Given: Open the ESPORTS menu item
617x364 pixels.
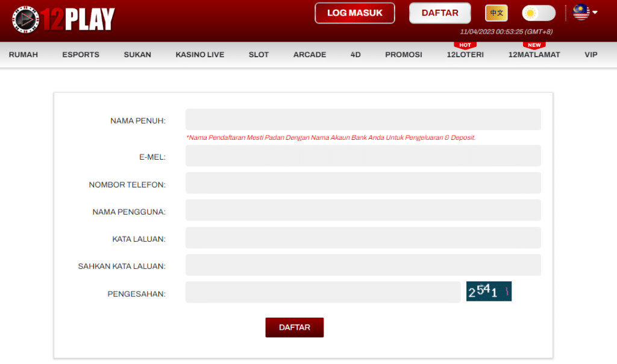Looking at the screenshot, I should pos(81,55).
